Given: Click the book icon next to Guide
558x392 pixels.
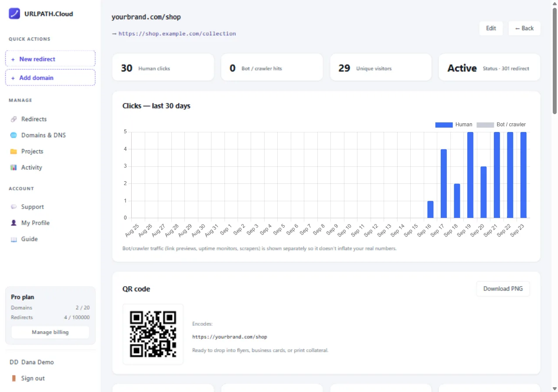Looking at the screenshot, I should click(x=14, y=239).
